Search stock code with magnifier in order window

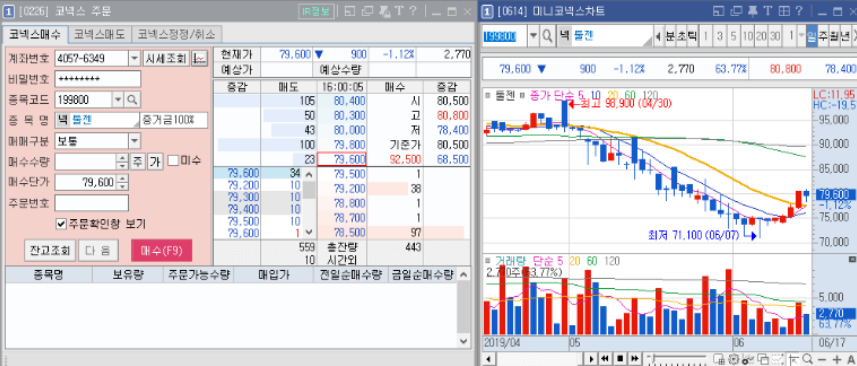[x=133, y=99]
